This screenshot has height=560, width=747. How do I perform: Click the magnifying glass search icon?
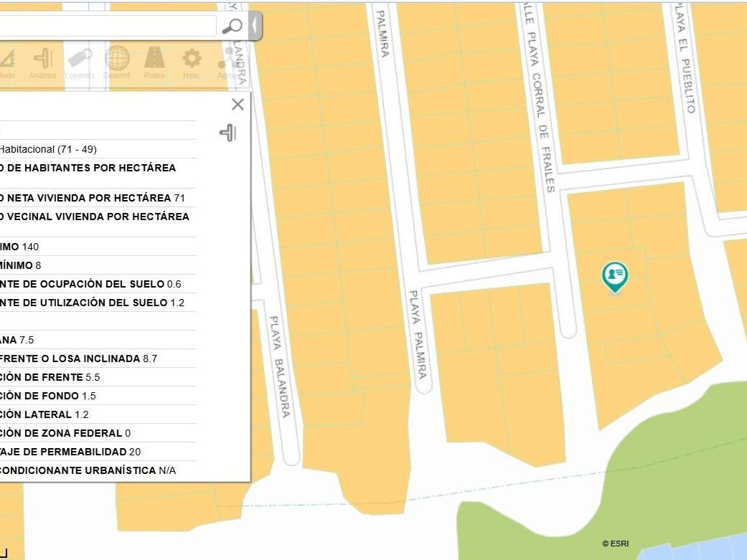click(232, 27)
